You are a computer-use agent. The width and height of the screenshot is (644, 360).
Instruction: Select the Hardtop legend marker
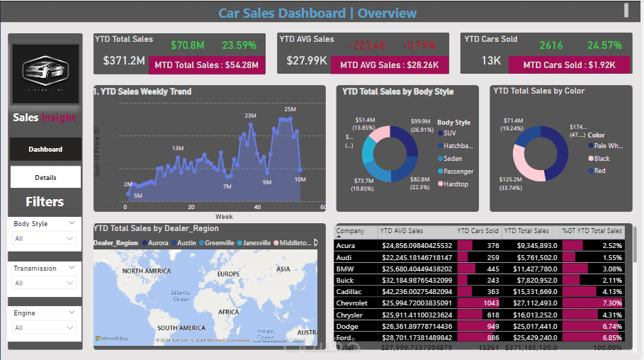(440, 184)
